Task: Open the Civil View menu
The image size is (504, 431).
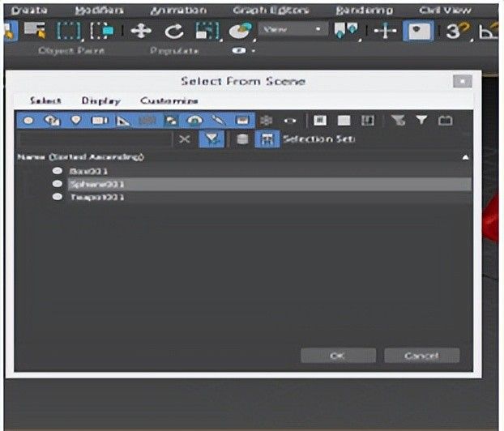Action: click(x=445, y=11)
